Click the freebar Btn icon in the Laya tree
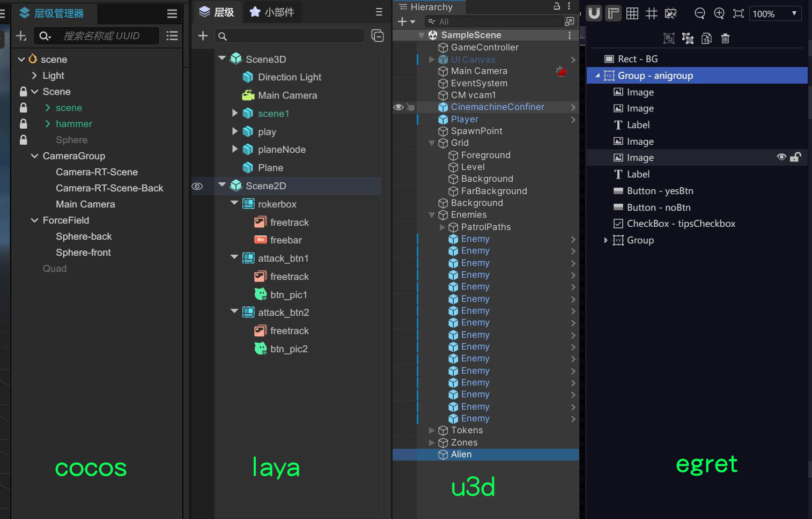The image size is (812, 519). coord(260,240)
